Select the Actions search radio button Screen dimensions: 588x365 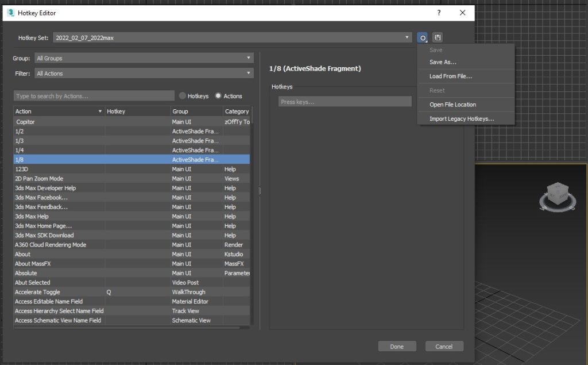[x=218, y=96]
